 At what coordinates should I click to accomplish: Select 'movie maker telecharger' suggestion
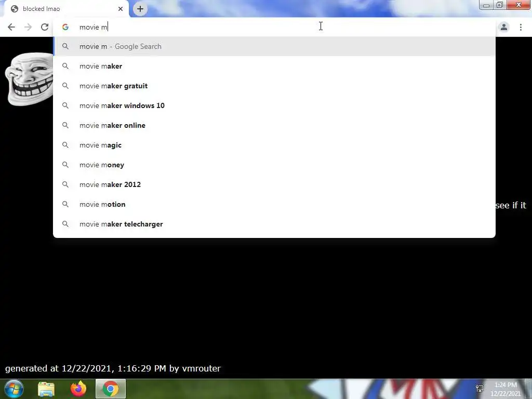[x=274, y=224]
